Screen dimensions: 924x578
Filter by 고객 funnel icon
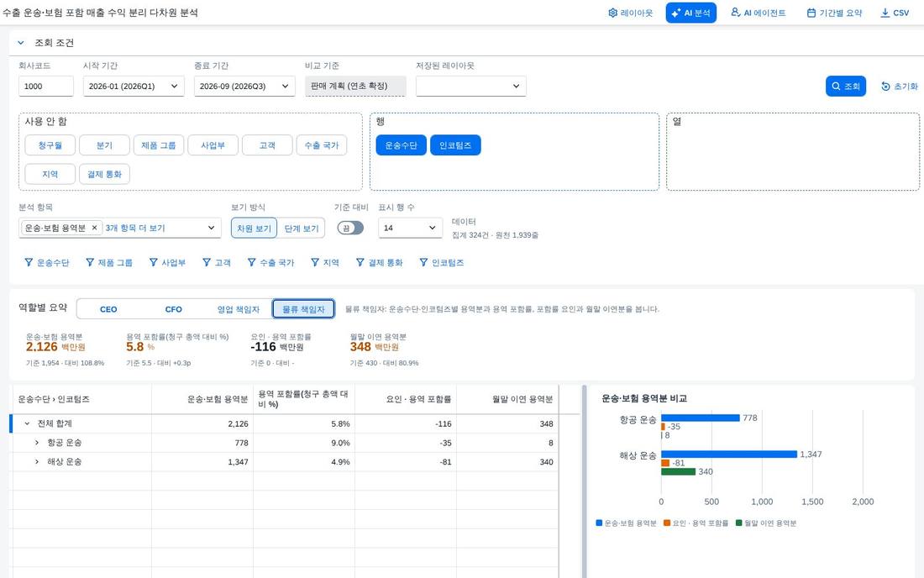207,262
